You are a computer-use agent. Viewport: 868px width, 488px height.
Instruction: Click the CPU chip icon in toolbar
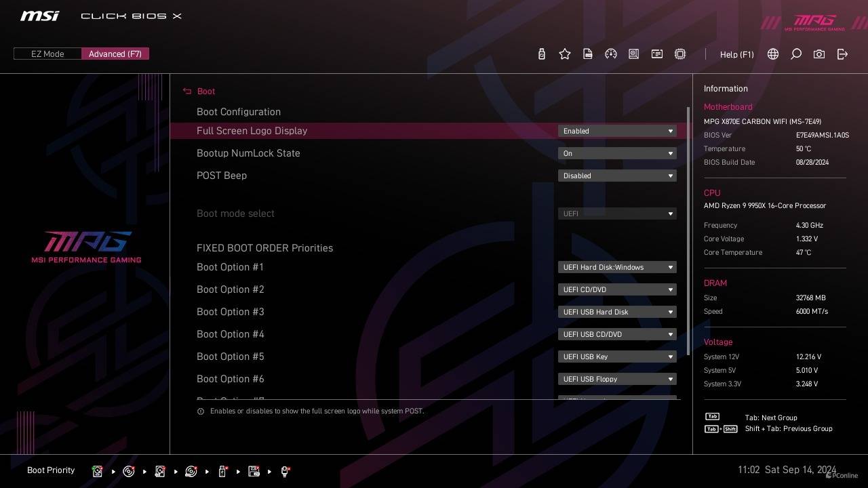(x=680, y=54)
